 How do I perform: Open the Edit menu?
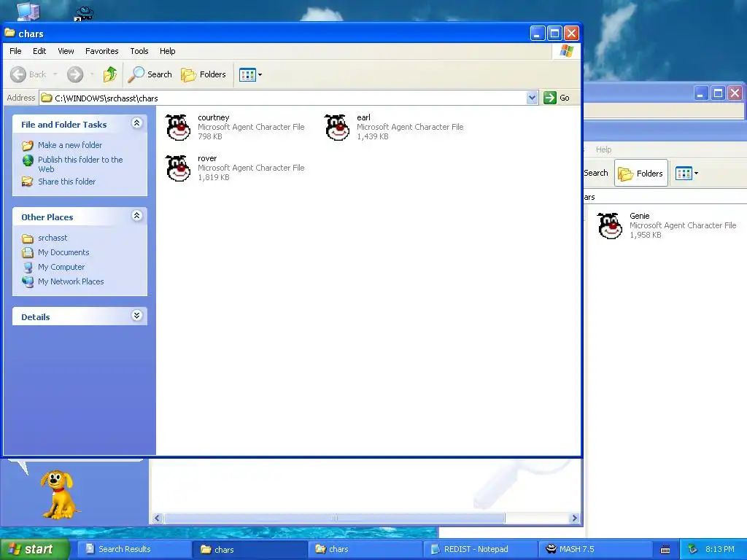(x=39, y=51)
